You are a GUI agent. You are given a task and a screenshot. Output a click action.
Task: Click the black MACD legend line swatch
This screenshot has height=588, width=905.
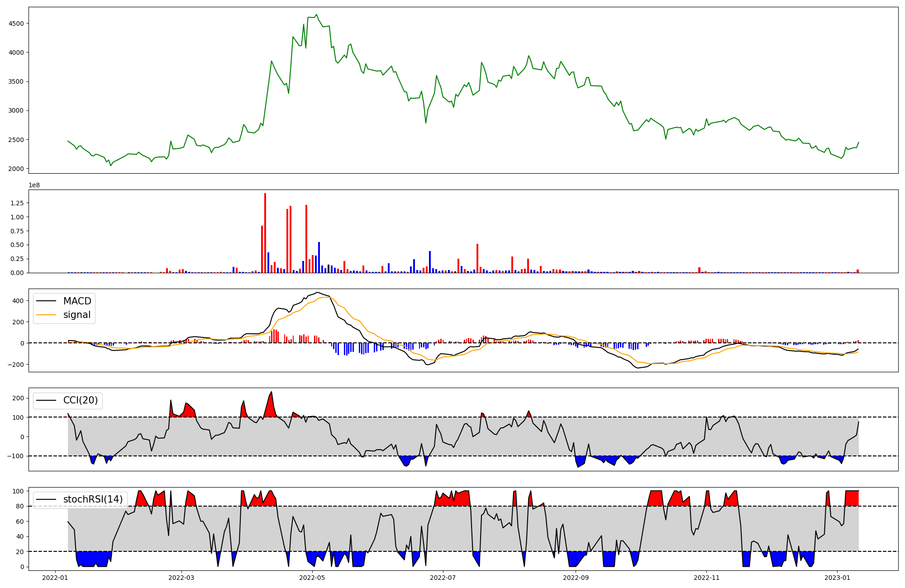point(46,301)
